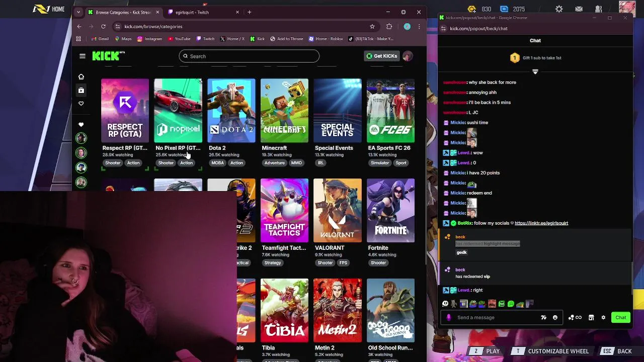
Task: Click the game profile avatar top right
Action: coord(627,8)
